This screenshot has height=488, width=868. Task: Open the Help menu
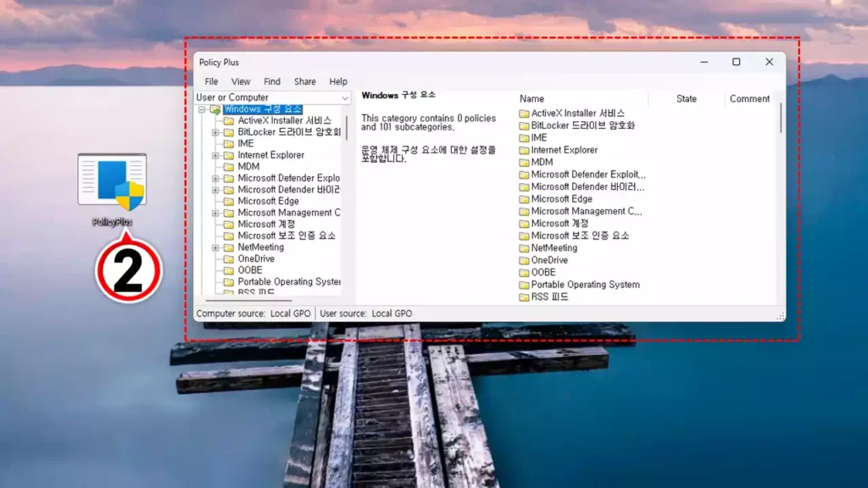(337, 81)
